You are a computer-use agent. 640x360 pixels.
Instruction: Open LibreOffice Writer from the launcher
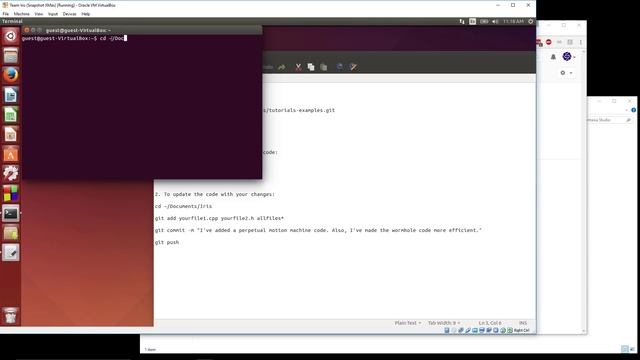[x=11, y=95]
